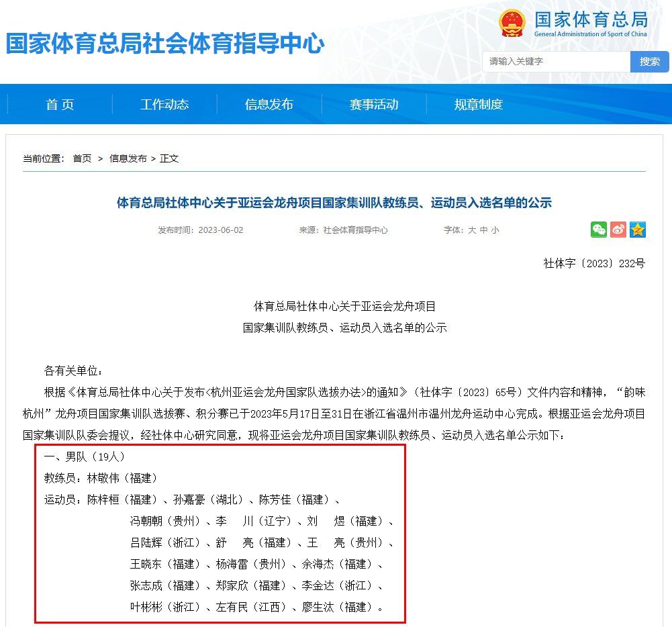The width and height of the screenshot is (672, 627).
Task: Share the article via Weibo icon
Action: pos(618,230)
